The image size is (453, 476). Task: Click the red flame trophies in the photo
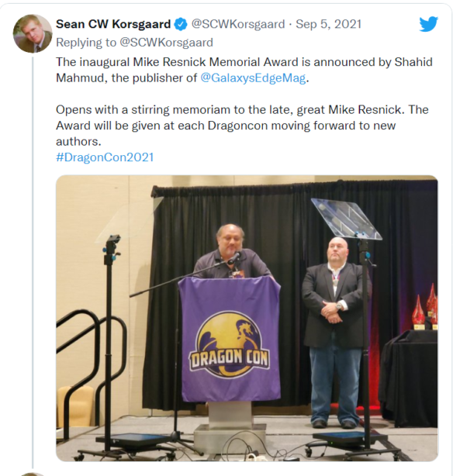pyautogui.click(x=426, y=306)
